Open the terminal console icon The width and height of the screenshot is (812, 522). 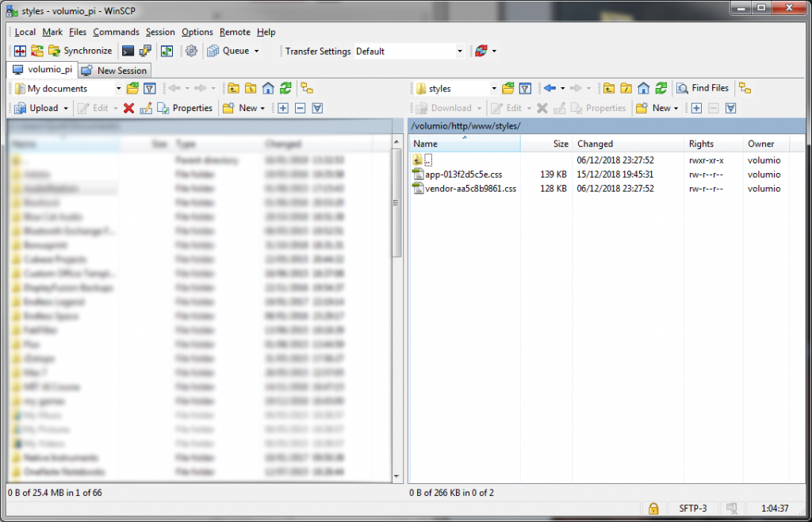point(128,51)
